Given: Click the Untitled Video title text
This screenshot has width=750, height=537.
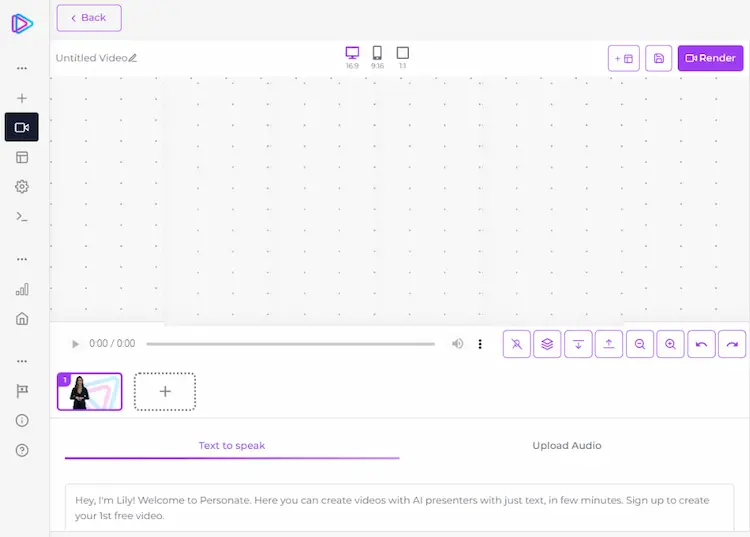Looking at the screenshot, I should click(91, 58).
